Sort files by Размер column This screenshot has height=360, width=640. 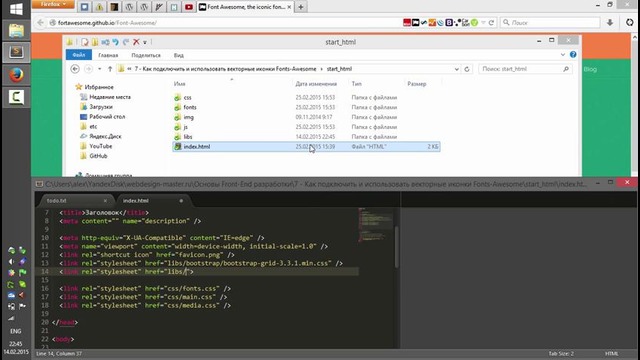[x=417, y=84]
